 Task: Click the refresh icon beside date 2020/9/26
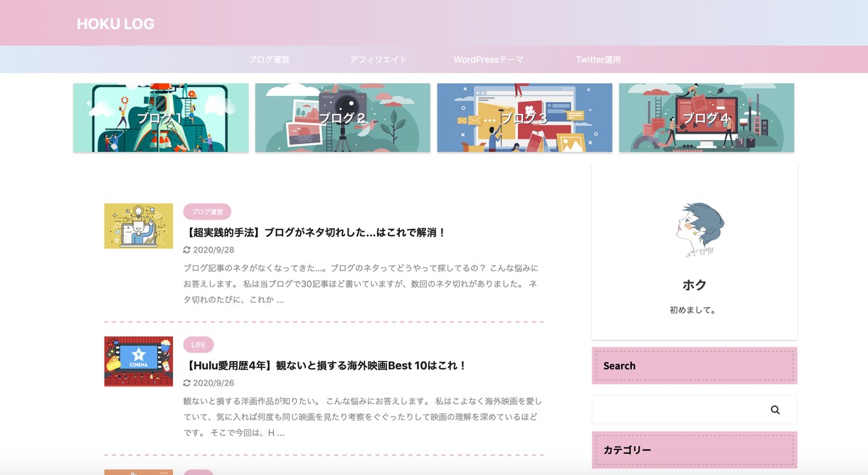coord(187,383)
